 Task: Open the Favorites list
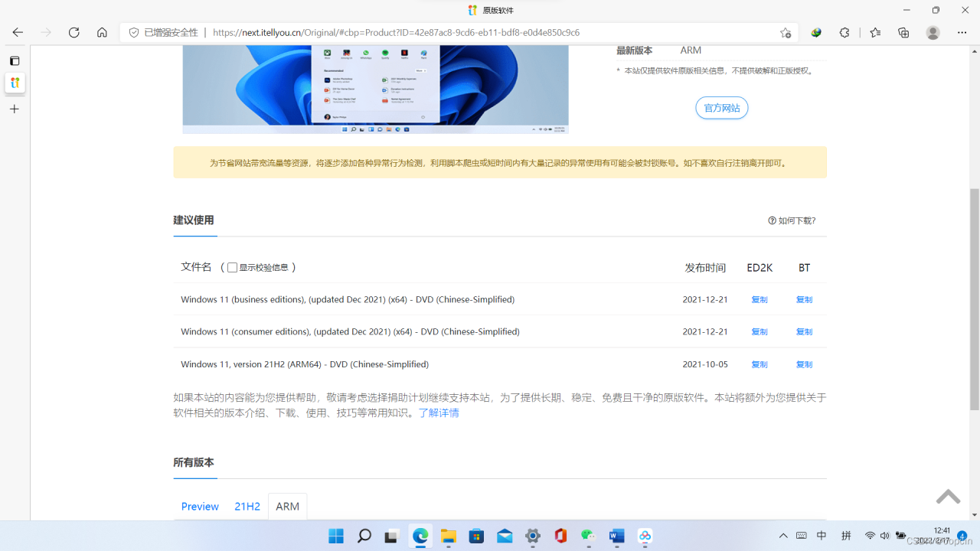pyautogui.click(x=875, y=33)
